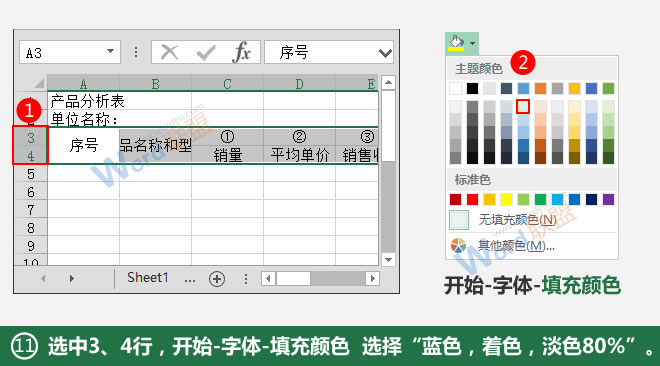Click the 平均单价 header cell
Image resolution: width=660 pixels, height=366 pixels.
299,155
